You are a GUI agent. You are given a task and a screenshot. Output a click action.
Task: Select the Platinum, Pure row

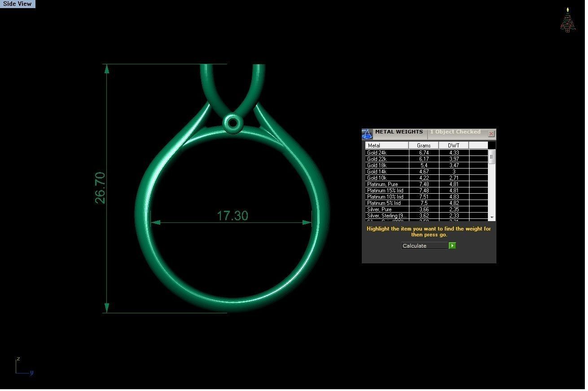pos(426,184)
